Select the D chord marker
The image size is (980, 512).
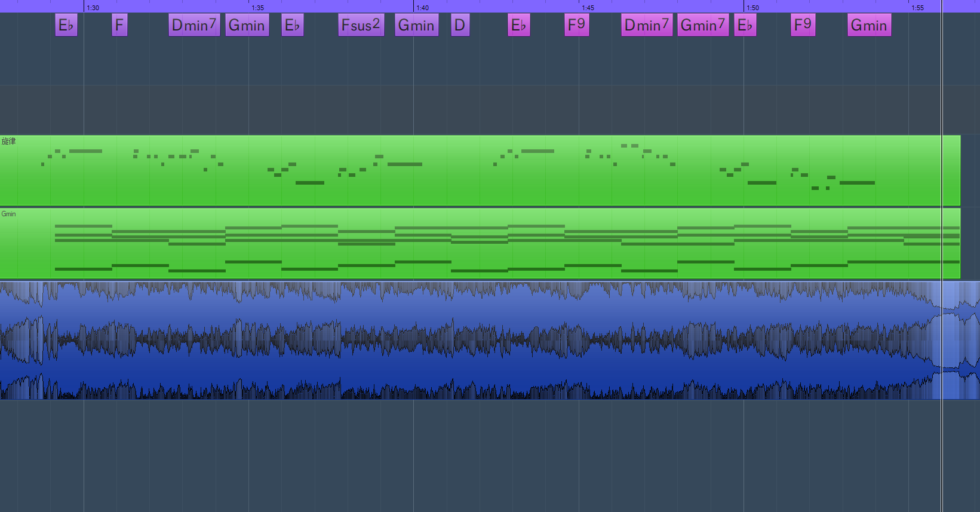[x=460, y=25]
